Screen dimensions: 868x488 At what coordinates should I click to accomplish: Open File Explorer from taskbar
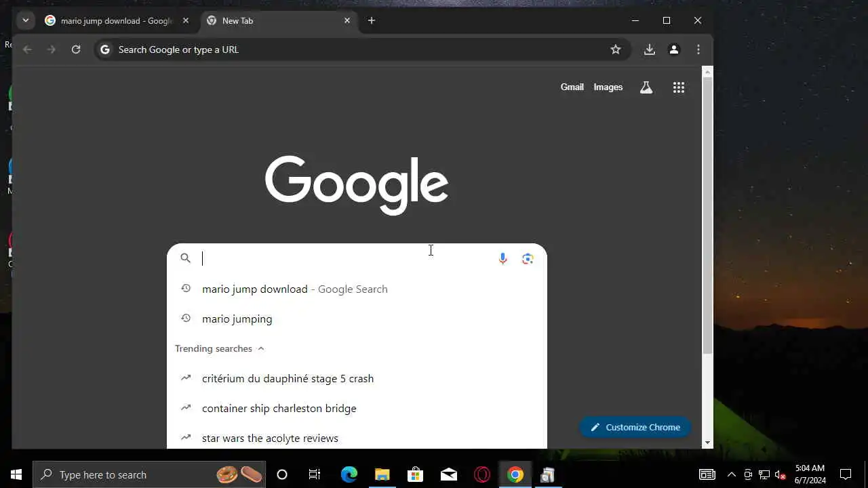382,474
